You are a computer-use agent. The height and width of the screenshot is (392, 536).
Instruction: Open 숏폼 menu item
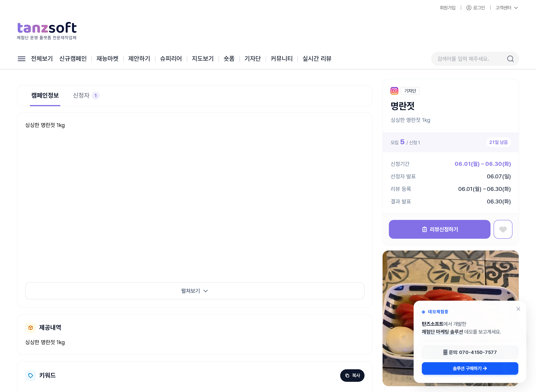click(x=229, y=59)
